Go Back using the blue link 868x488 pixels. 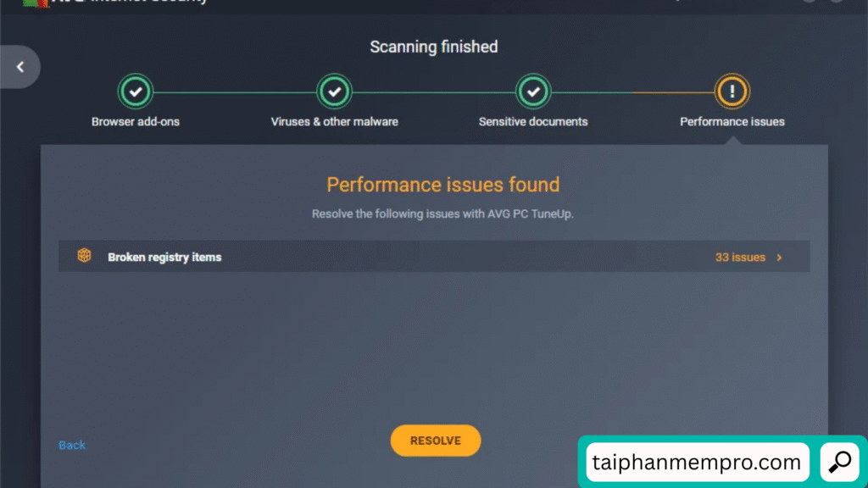click(72, 445)
